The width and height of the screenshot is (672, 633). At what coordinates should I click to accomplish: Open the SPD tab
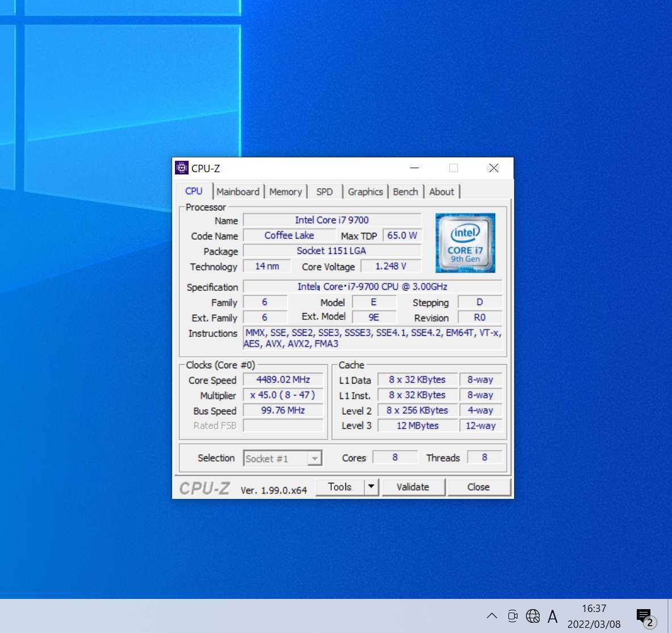pos(324,191)
